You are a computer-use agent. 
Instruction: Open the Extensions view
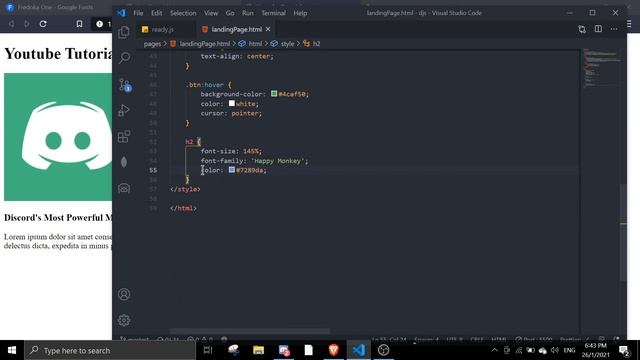coord(124,136)
